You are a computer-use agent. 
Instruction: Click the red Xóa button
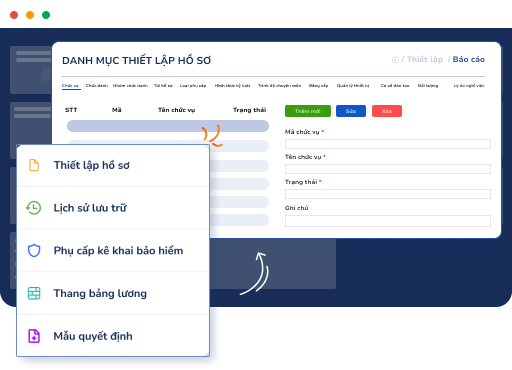[387, 111]
